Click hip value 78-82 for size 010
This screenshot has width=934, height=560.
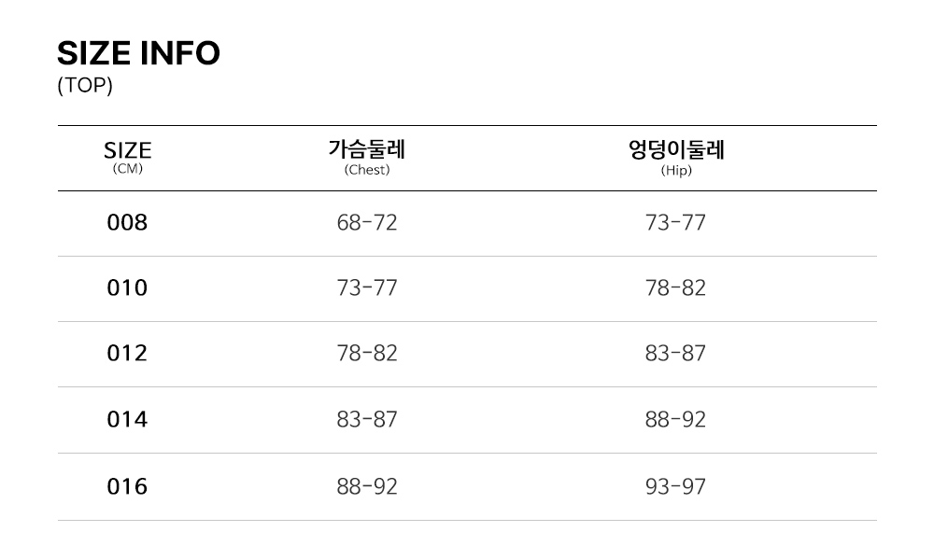675,287
